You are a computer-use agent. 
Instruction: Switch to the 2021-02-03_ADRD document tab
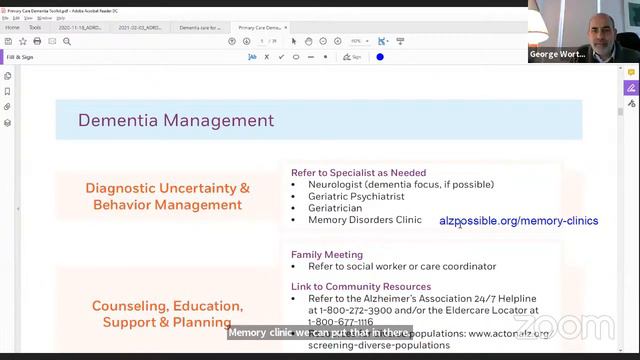[140, 28]
